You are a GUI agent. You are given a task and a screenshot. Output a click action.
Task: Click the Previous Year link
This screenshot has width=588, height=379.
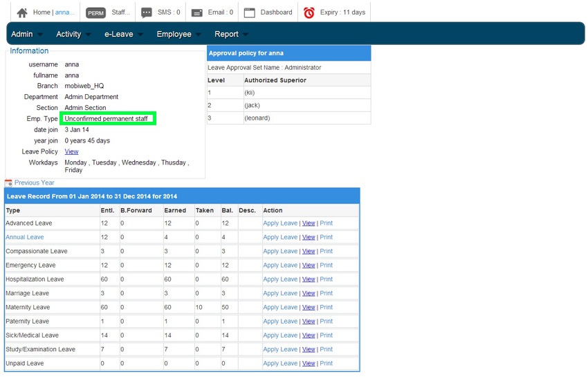(x=35, y=183)
